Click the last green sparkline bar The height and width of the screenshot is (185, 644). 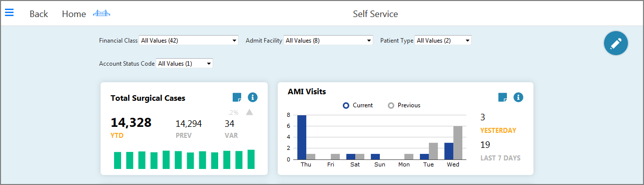[x=251, y=159]
